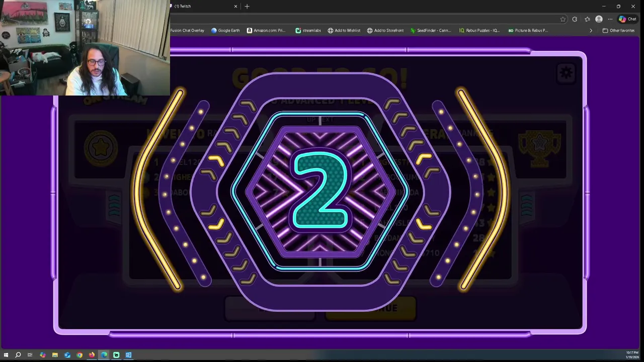The width and height of the screenshot is (644, 362).
Task: Favorite this page with star icon
Action: click(x=562, y=19)
